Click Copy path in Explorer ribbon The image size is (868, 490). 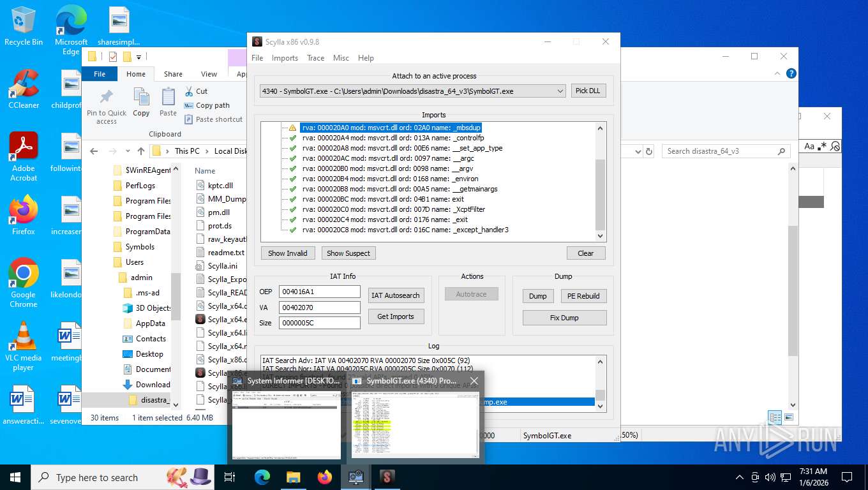point(207,105)
